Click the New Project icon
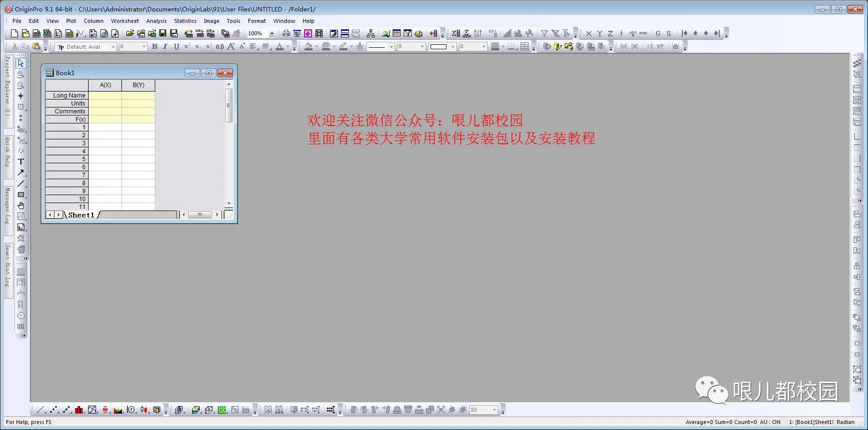868x430 pixels. tap(14, 33)
